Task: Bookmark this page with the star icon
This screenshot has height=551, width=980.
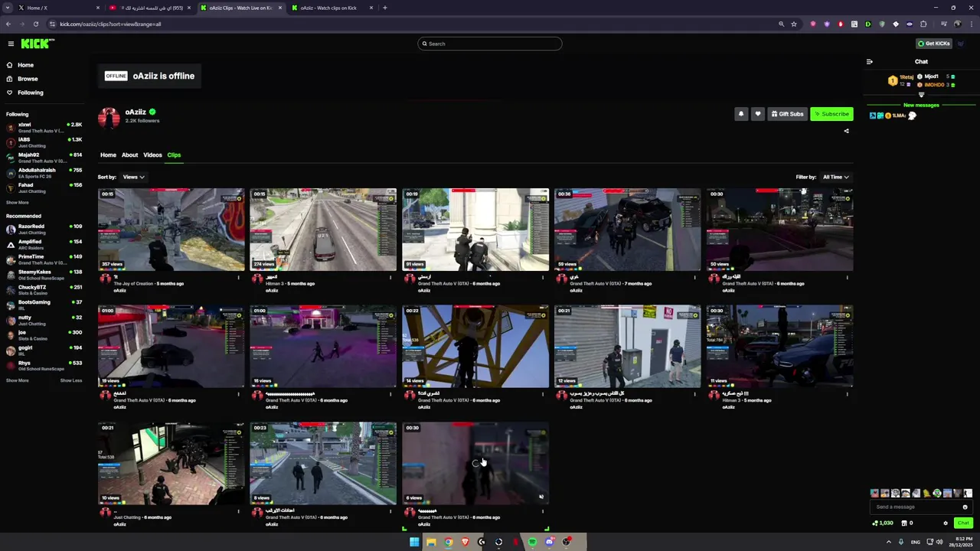Action: pyautogui.click(x=794, y=24)
